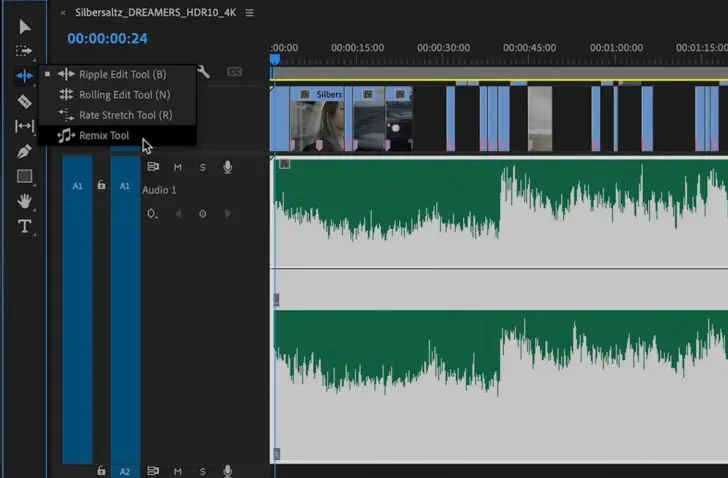Select the Silbers video clip with woman
Screen dimensions: 728x478
pos(318,119)
